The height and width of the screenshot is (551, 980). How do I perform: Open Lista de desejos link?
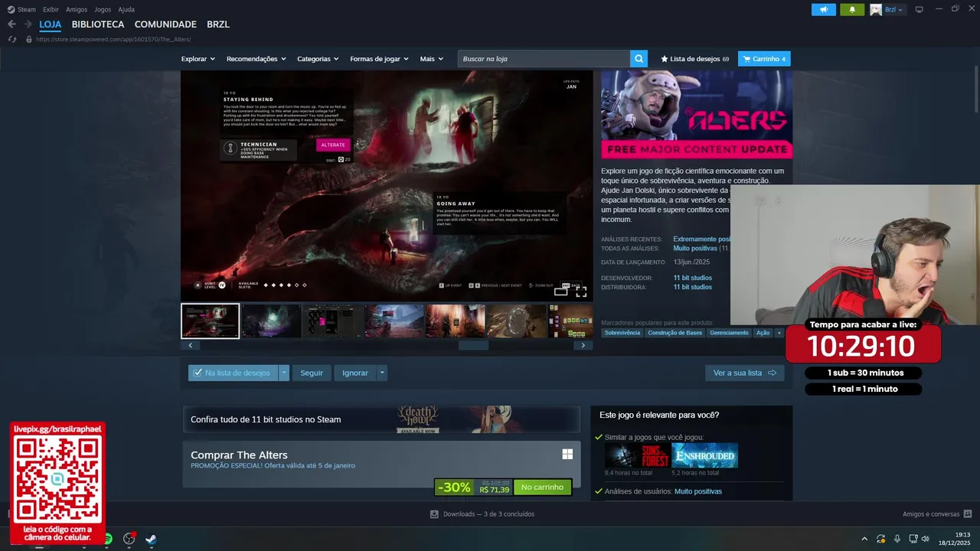pyautogui.click(x=695, y=59)
